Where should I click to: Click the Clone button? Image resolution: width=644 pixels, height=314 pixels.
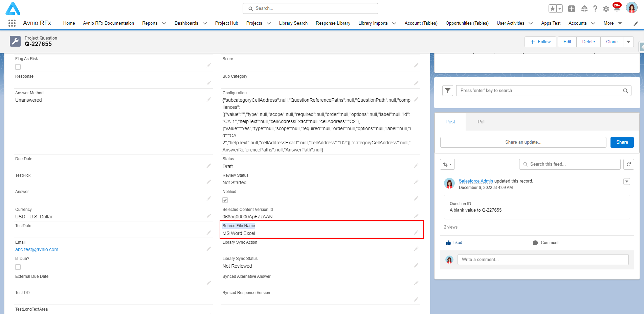[x=612, y=42]
